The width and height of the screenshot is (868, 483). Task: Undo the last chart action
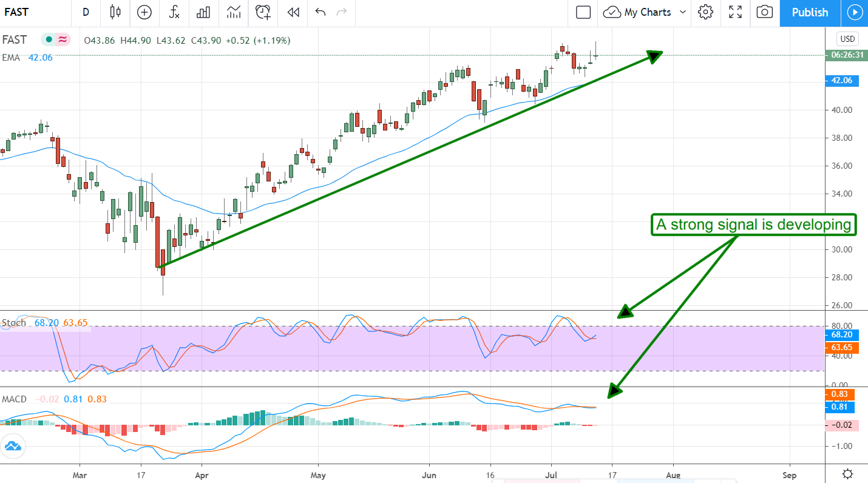point(320,12)
